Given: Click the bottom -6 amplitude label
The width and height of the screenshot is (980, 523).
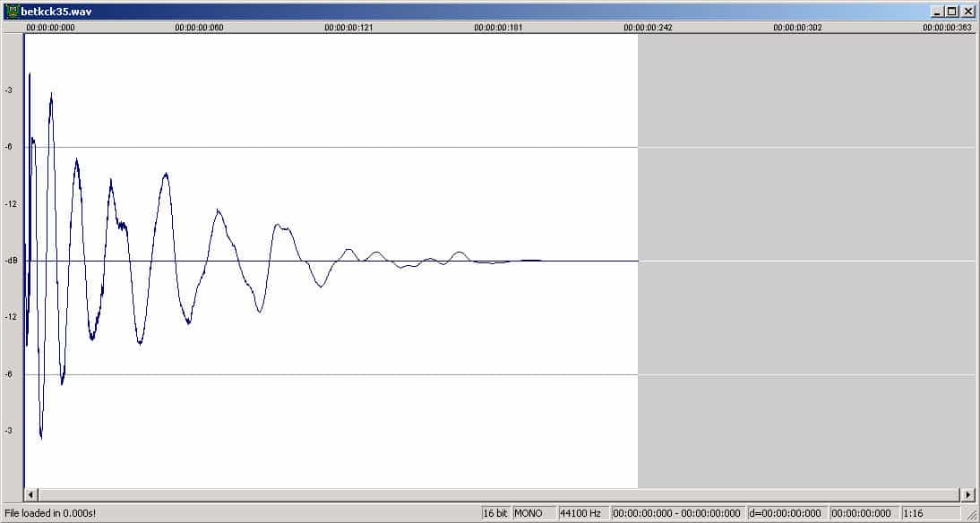Looking at the screenshot, I should (8, 373).
